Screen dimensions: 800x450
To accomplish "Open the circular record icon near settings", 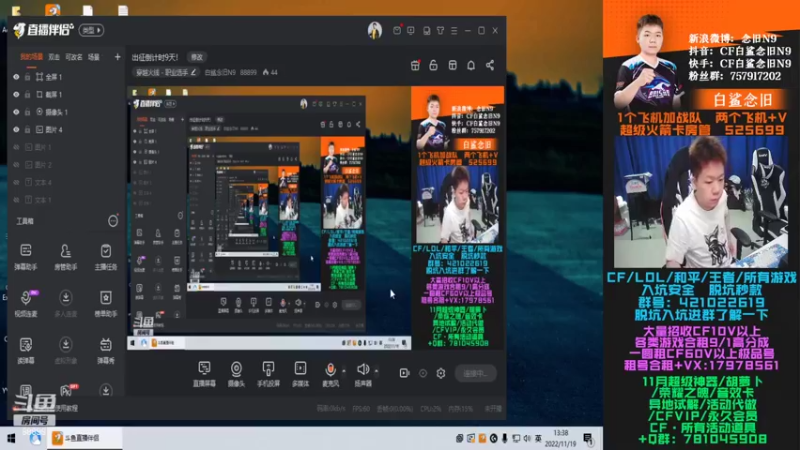I will click(x=423, y=373).
